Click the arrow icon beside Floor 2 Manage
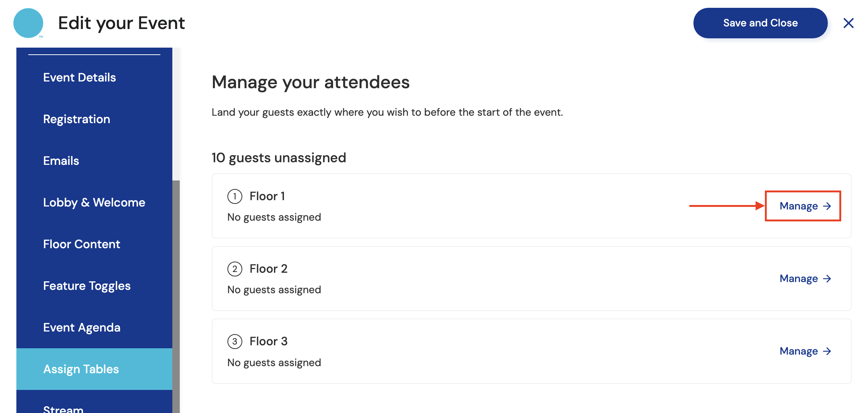This screenshot has width=868, height=413. tap(827, 279)
